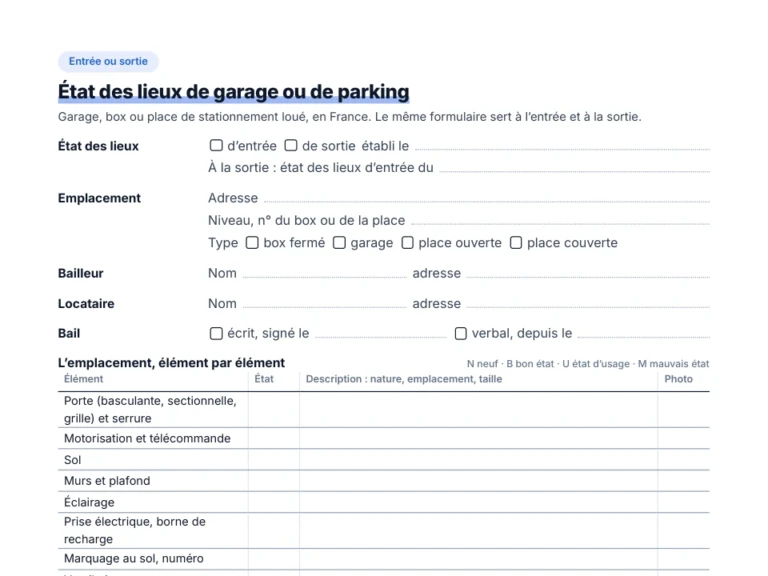Click the "Bailleur" section label
768x576 pixels.
point(81,273)
